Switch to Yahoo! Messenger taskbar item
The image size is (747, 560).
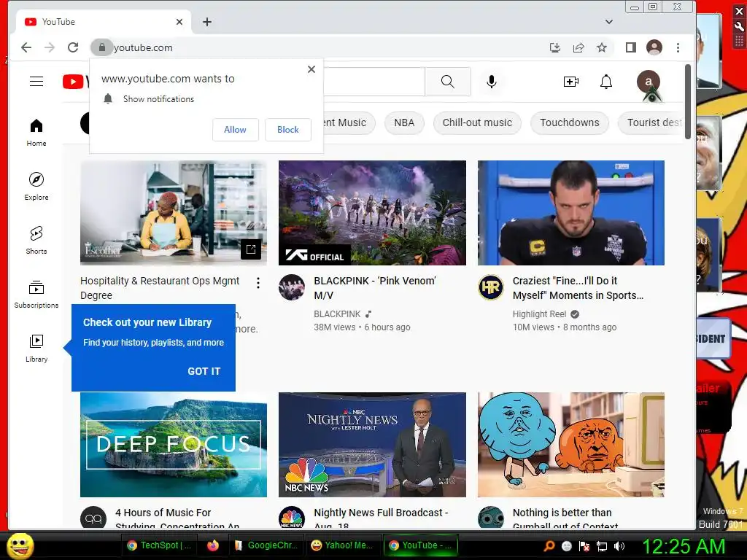[342, 545]
